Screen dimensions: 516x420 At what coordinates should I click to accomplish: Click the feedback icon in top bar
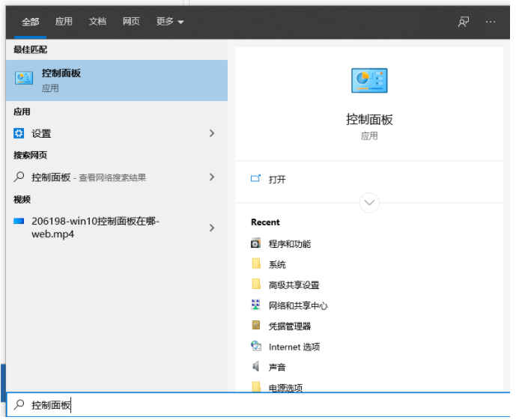coord(464,22)
